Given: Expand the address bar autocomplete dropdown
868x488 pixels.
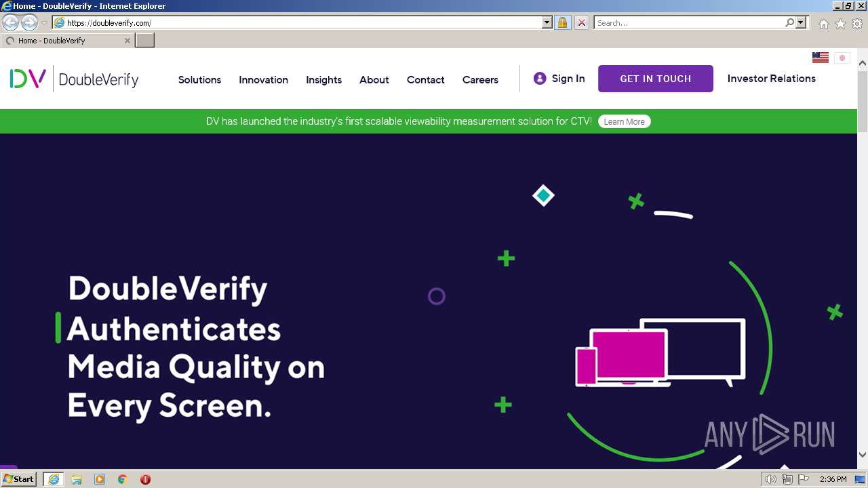Looking at the screenshot, I should click(547, 23).
